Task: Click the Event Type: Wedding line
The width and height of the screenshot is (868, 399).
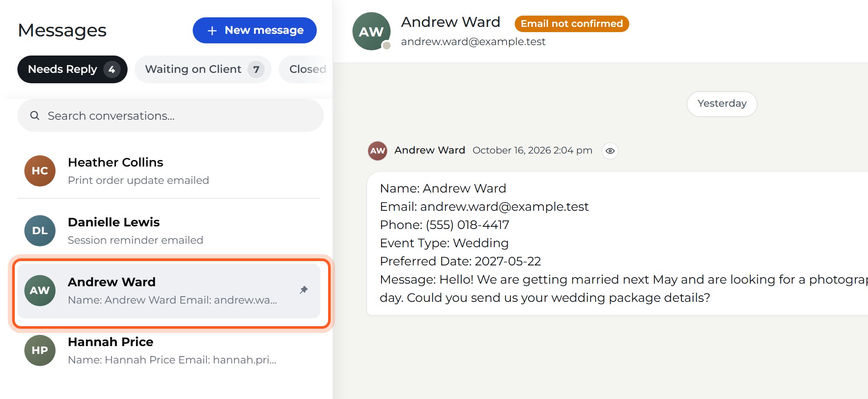Action: 444,243
